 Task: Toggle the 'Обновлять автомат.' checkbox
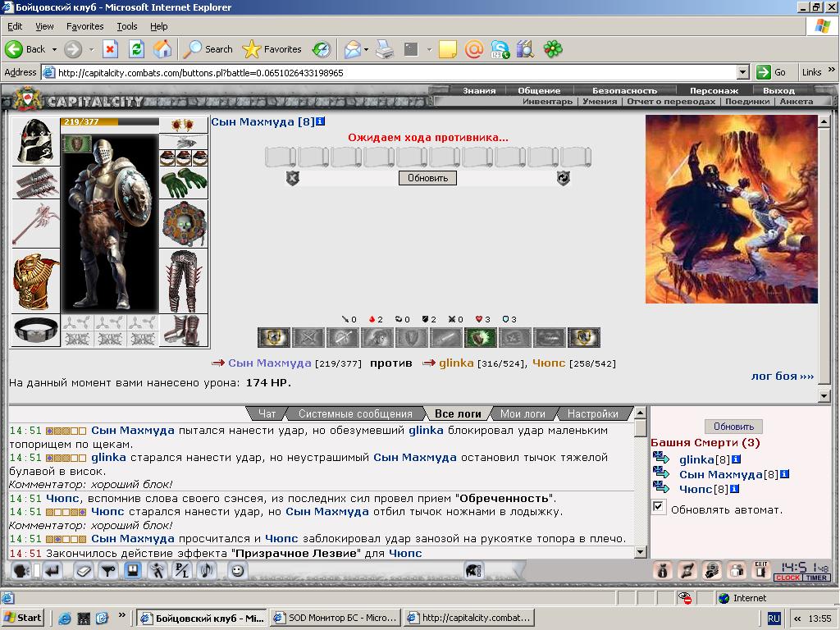(x=659, y=507)
